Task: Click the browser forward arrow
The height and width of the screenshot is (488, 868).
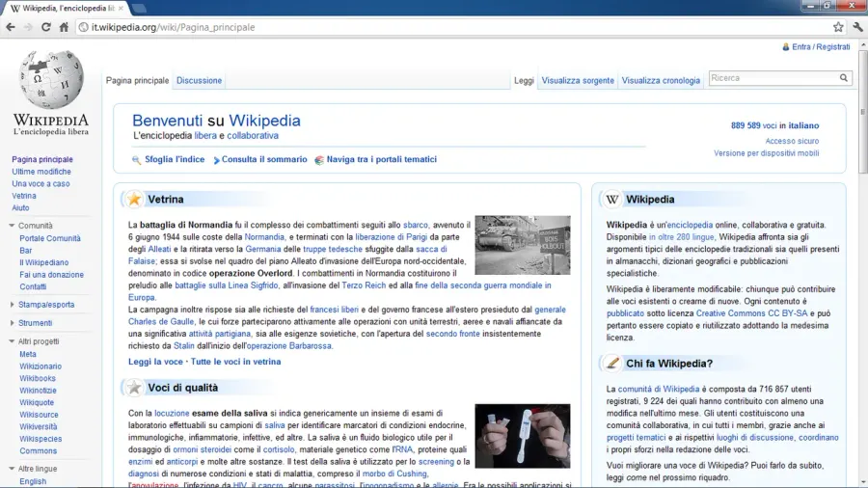Action: coord(28,27)
